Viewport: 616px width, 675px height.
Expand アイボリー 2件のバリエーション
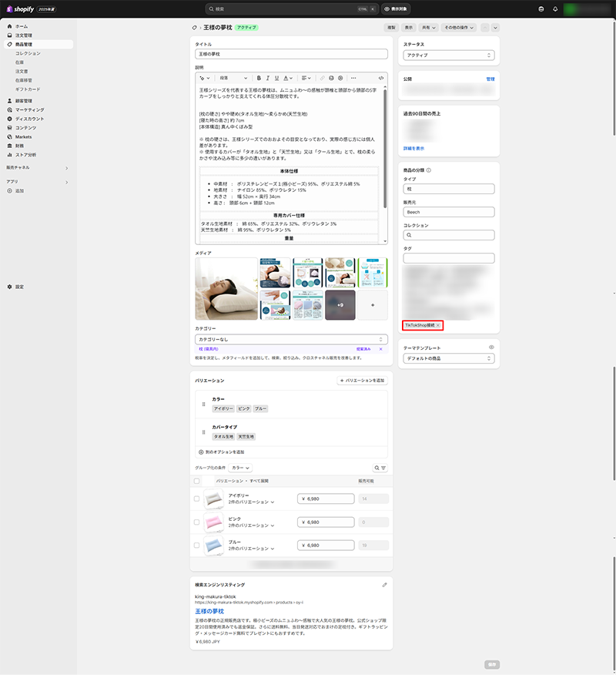tap(251, 502)
